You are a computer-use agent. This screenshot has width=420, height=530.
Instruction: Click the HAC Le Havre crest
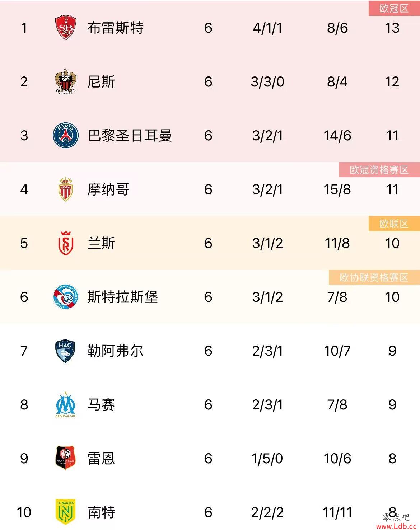65,351
